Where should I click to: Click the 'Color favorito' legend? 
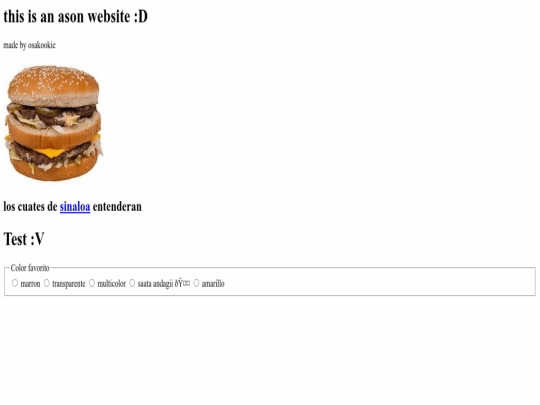[x=30, y=268]
